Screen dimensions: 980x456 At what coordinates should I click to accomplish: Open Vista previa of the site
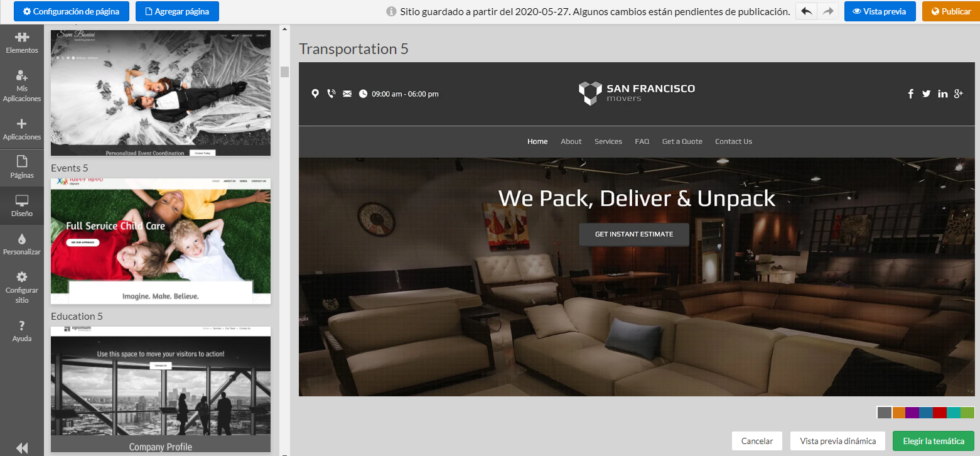coord(880,11)
